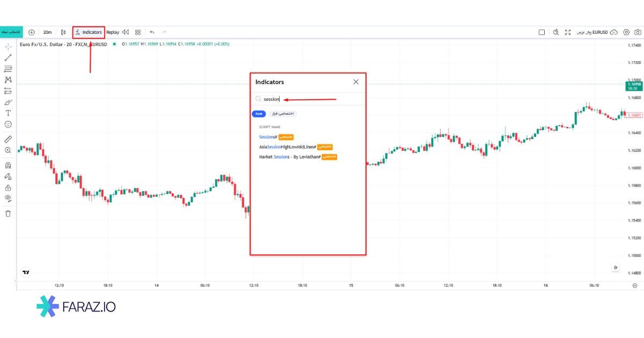Toggle magnet mode on the sidebar
The image size is (644, 338).
point(8,165)
